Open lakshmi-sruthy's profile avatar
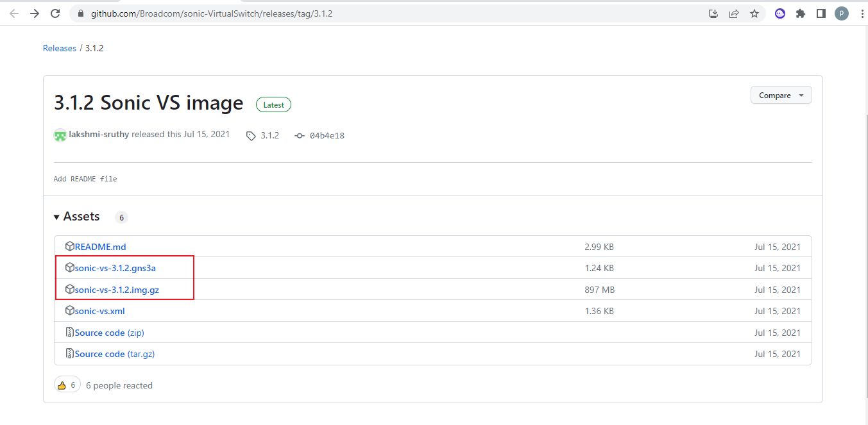This screenshot has width=868, height=425. coord(60,135)
